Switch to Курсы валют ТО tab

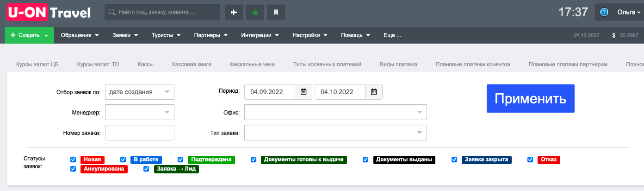click(x=98, y=64)
